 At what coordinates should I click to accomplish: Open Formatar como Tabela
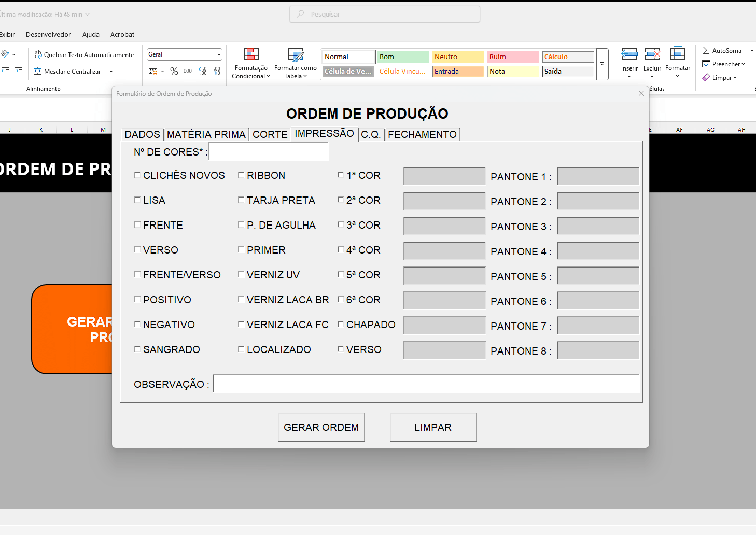296,63
